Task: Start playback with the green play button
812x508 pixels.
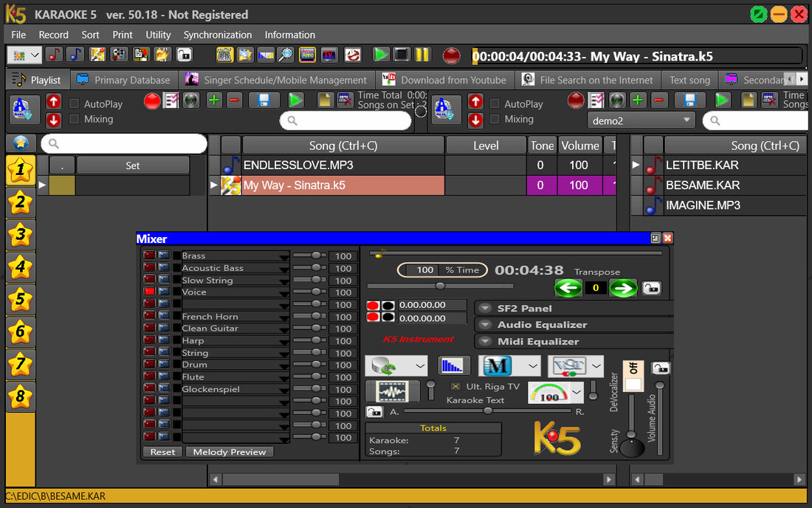Action: 381,55
